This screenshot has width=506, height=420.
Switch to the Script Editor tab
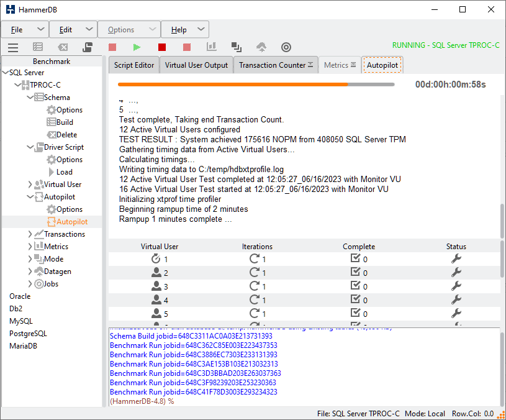134,65
